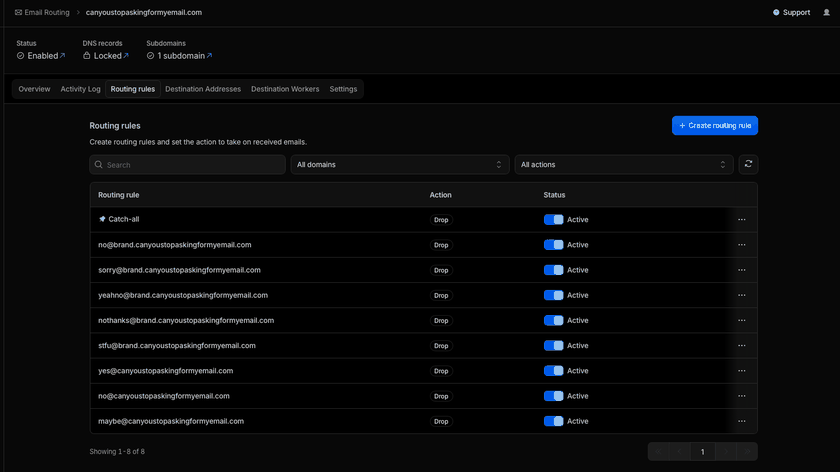Toggle the no@canyoustopaskingformyemail.com switch
This screenshot has width=840, height=472.
[x=553, y=396]
